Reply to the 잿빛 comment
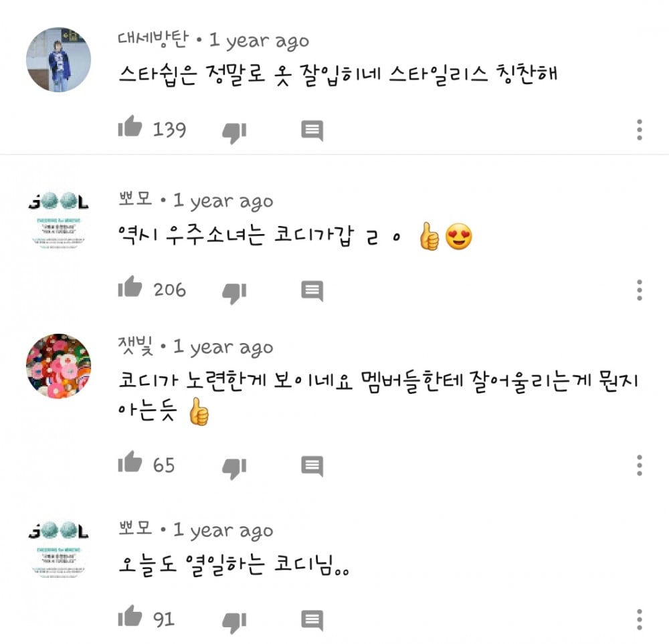This screenshot has width=669, height=644. 312,466
